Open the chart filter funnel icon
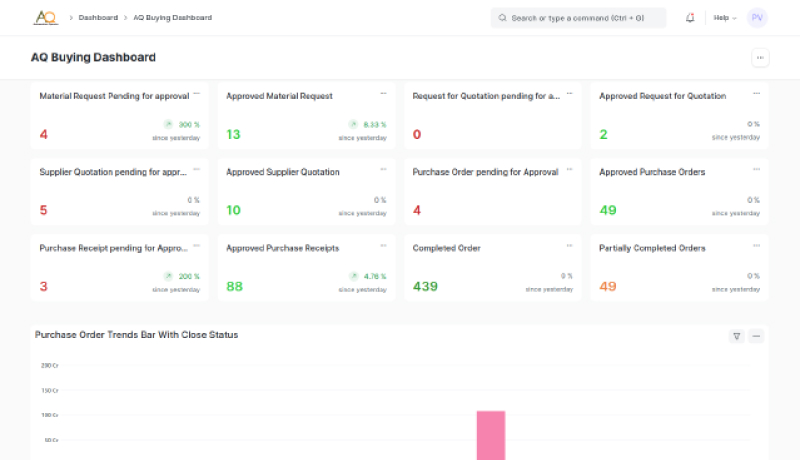Screen dimensions: 800x460 737,336
